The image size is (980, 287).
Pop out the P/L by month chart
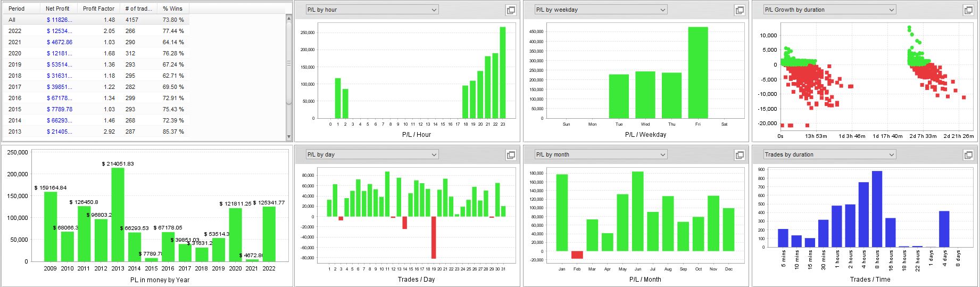740,155
